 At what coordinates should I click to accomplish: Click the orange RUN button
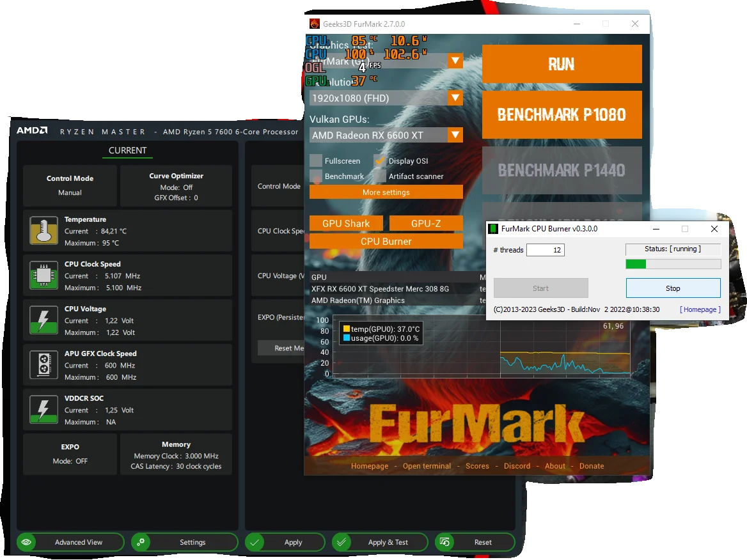(x=562, y=64)
